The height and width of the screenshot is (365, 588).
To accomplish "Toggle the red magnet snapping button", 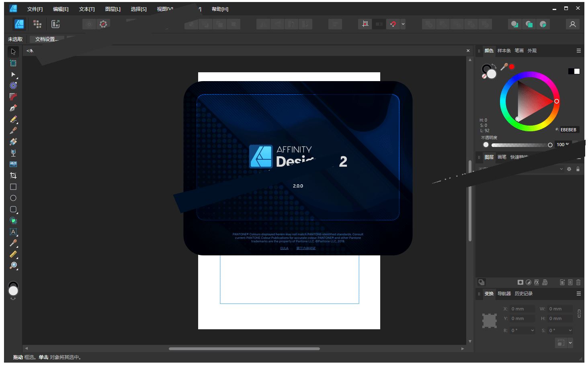I will click(393, 24).
